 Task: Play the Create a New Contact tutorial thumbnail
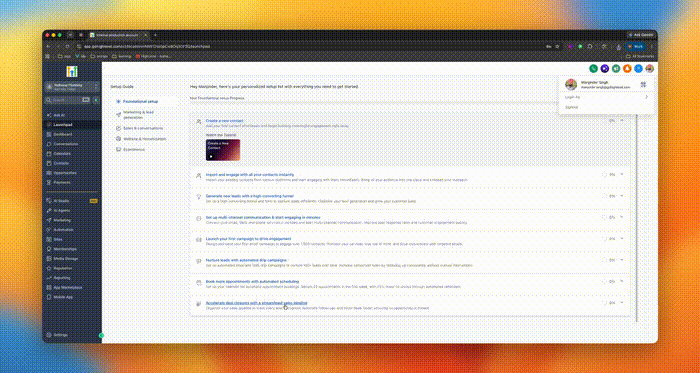click(223, 150)
